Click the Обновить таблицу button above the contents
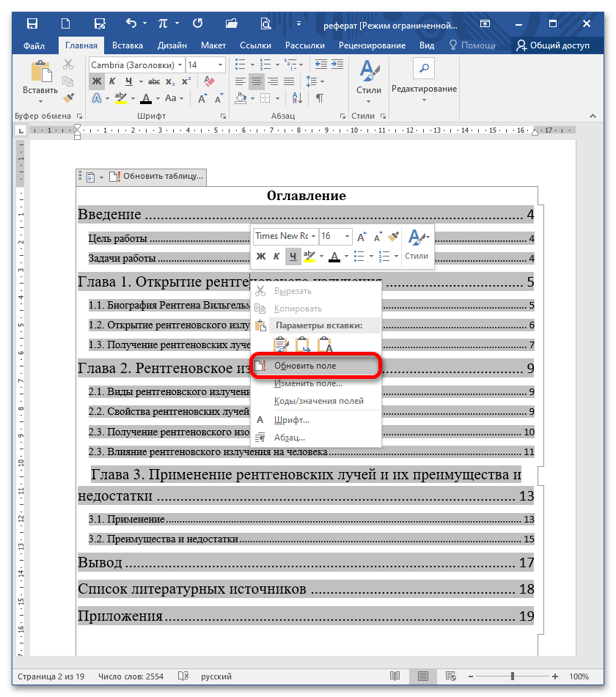Image resolution: width=616 pixels, height=697 pixels. [155, 177]
